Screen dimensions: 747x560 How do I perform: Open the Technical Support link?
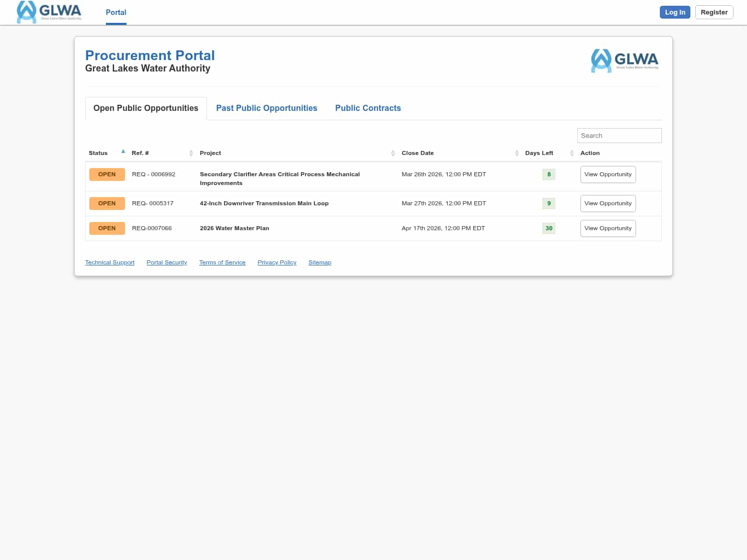pos(109,262)
